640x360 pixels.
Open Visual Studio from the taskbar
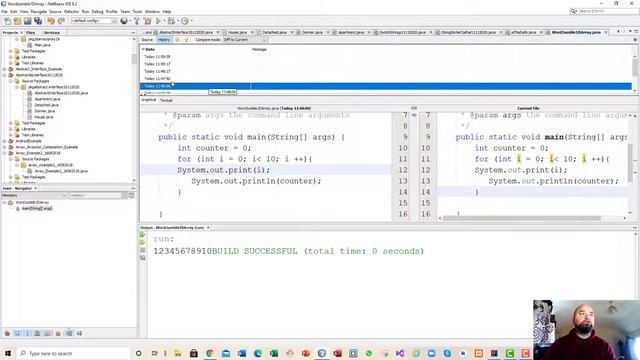[x=400, y=353]
